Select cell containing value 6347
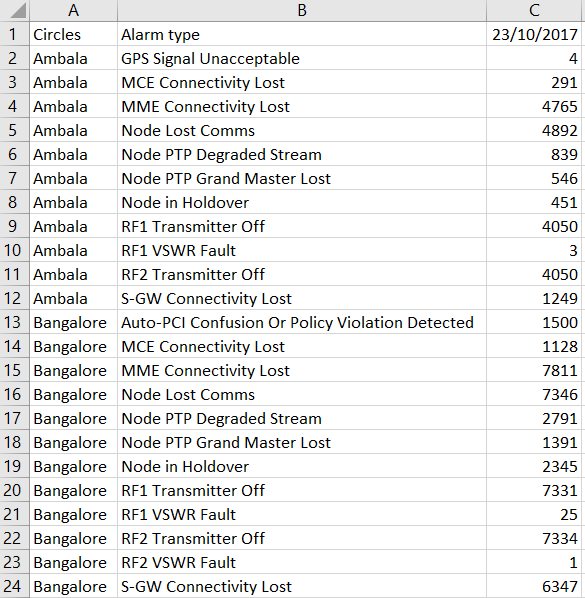585x598 pixels. (534, 586)
